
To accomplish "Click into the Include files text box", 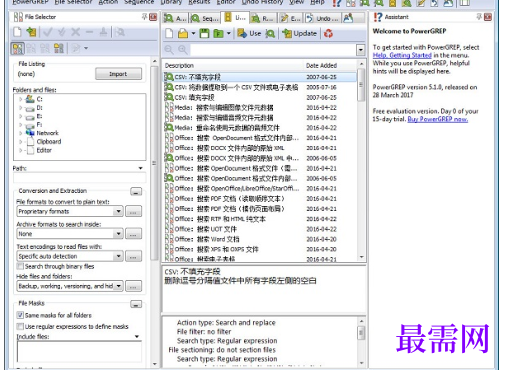I will coord(79,351).
